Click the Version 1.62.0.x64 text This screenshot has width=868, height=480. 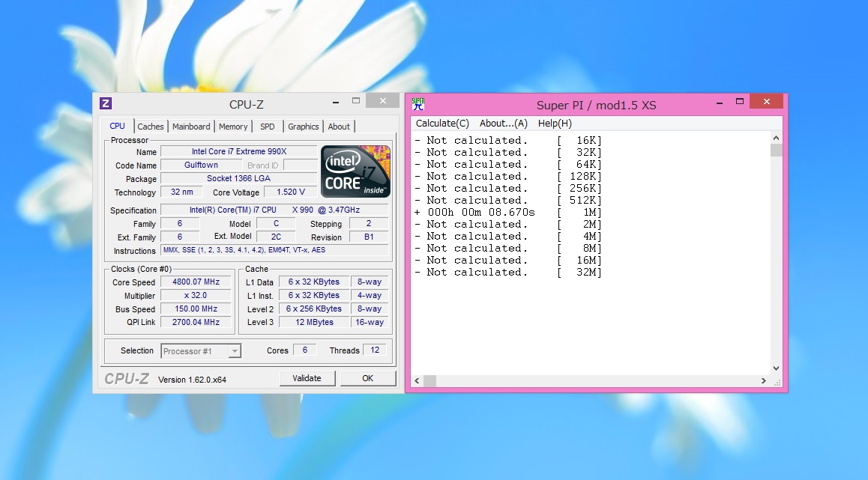pos(192,380)
